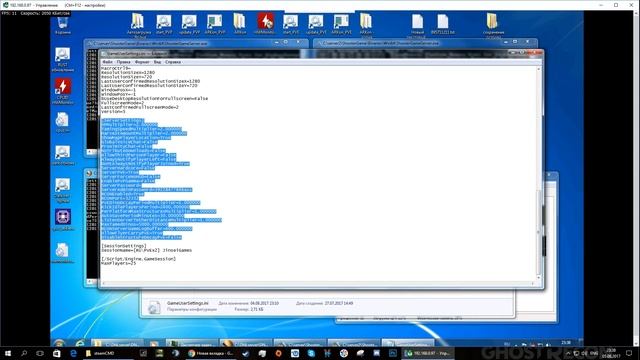The width and height of the screenshot is (640, 360).
Task: Switch to 192.168.0.97 remote control taskbar item
Action: coord(427,353)
